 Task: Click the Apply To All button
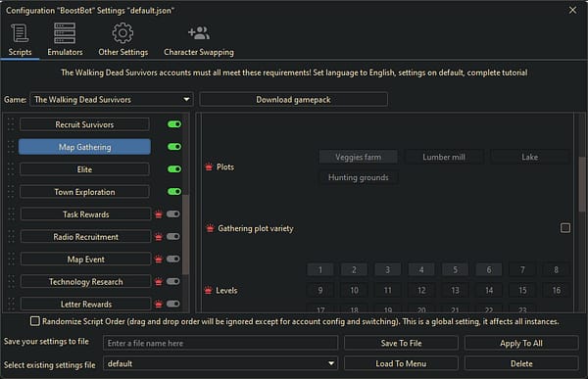[521, 343]
